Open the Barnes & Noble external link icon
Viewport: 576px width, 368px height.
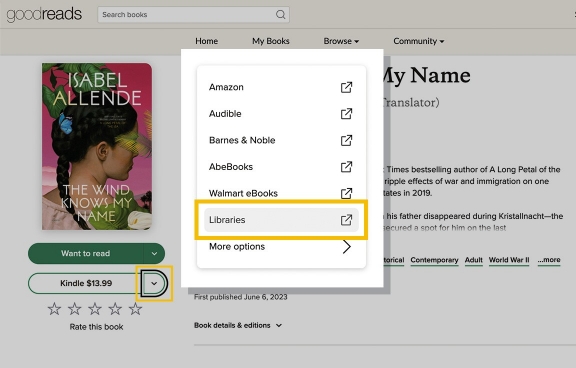pyautogui.click(x=346, y=140)
